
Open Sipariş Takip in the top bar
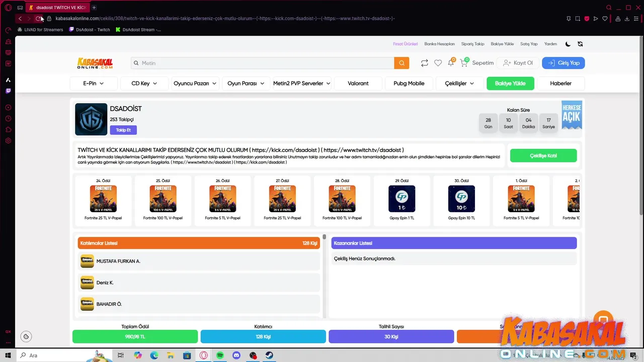[473, 44]
